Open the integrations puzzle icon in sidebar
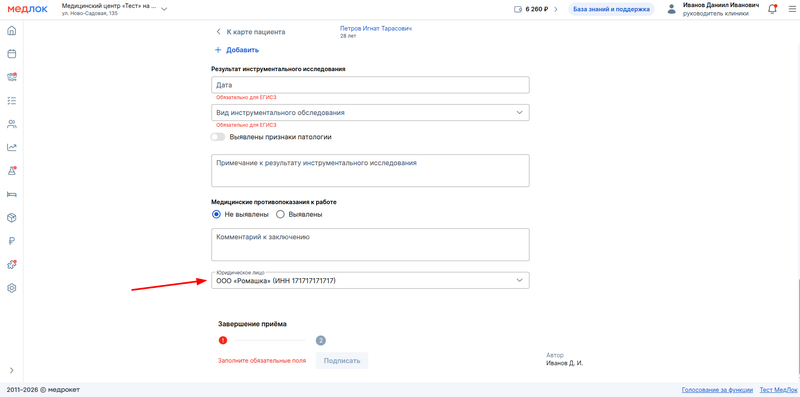 point(12,265)
